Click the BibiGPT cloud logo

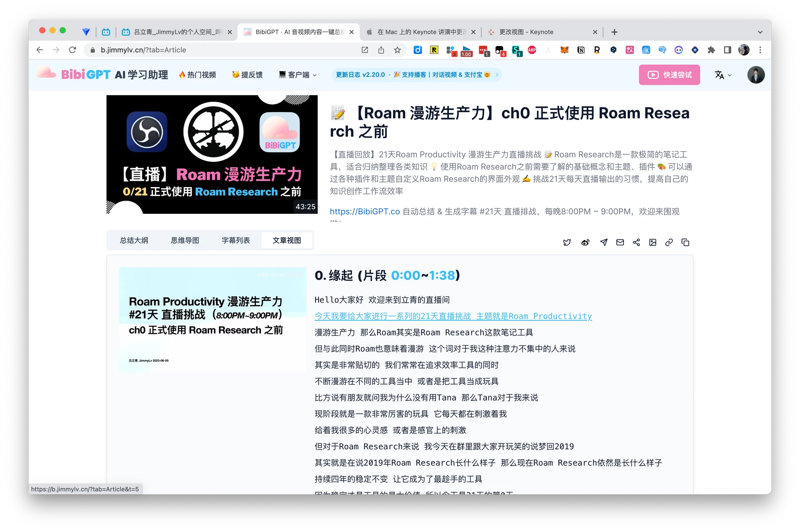pyautogui.click(x=46, y=74)
